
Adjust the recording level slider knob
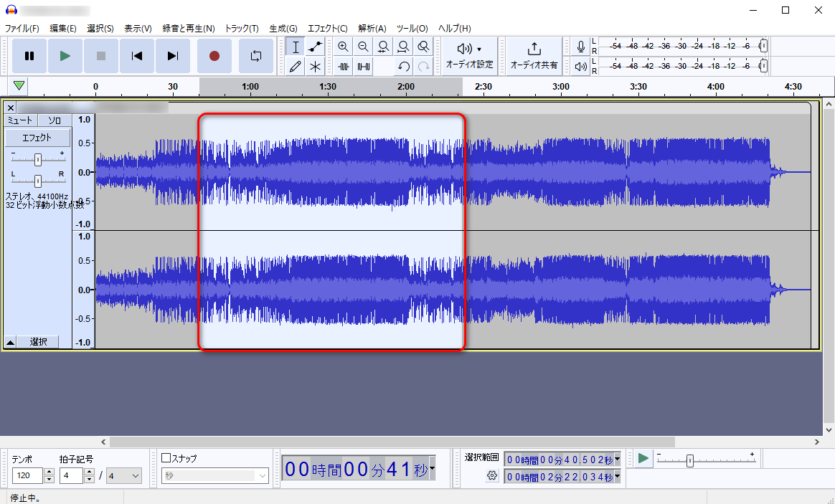(763, 46)
